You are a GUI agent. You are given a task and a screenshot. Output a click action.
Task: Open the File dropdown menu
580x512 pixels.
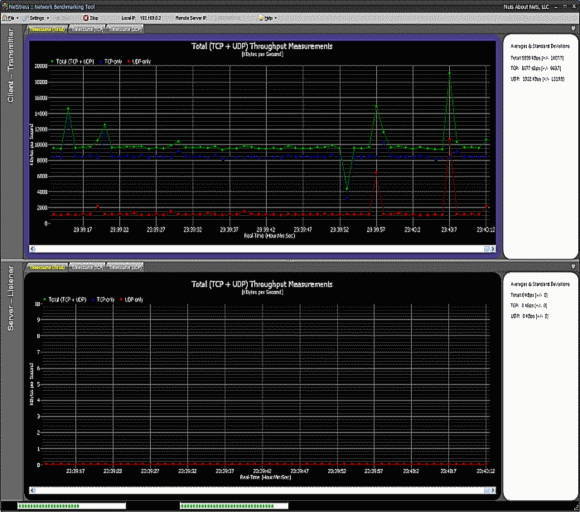(x=11, y=18)
